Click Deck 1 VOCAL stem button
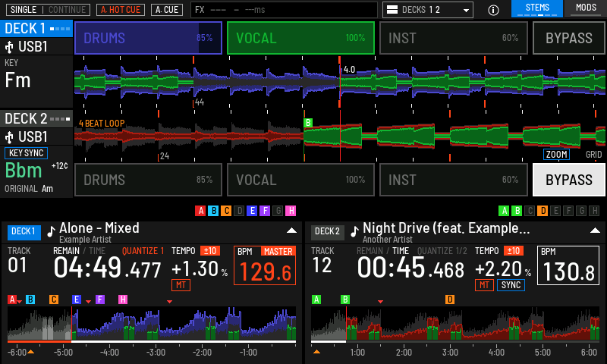The width and height of the screenshot is (607, 364). pos(300,38)
